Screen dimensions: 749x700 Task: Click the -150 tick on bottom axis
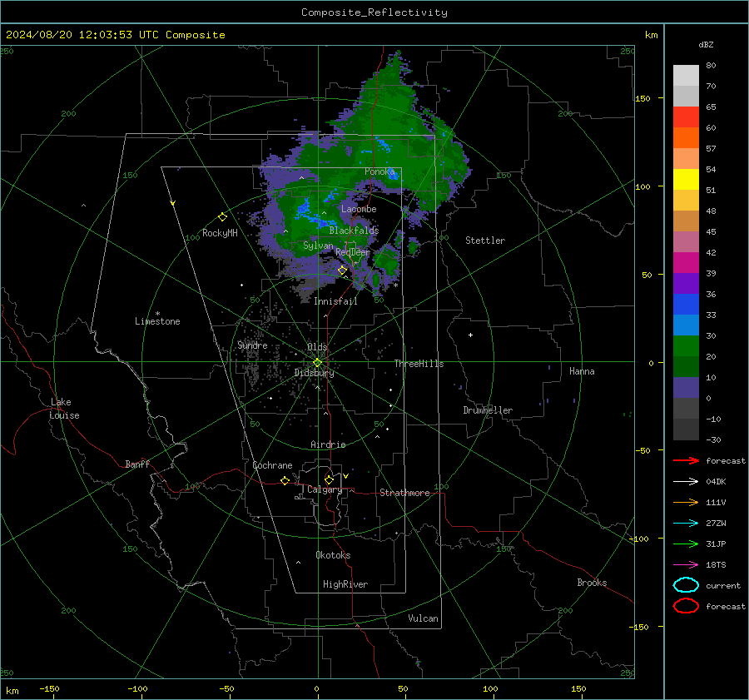pyautogui.click(x=49, y=688)
